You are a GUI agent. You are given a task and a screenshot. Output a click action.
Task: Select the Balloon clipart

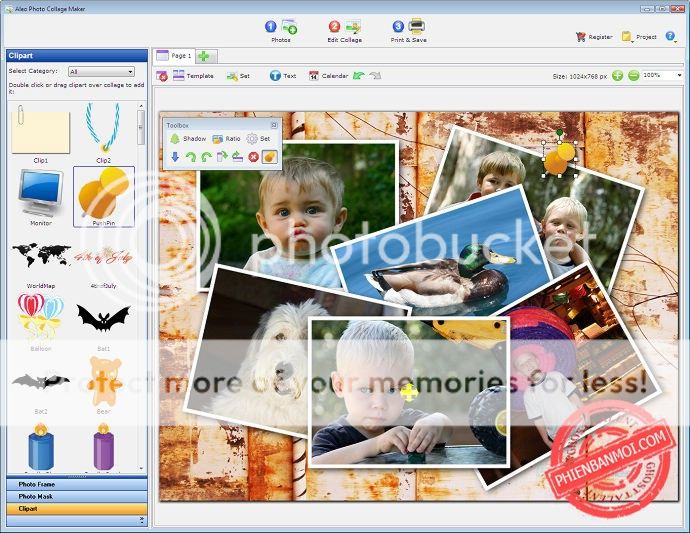40,322
